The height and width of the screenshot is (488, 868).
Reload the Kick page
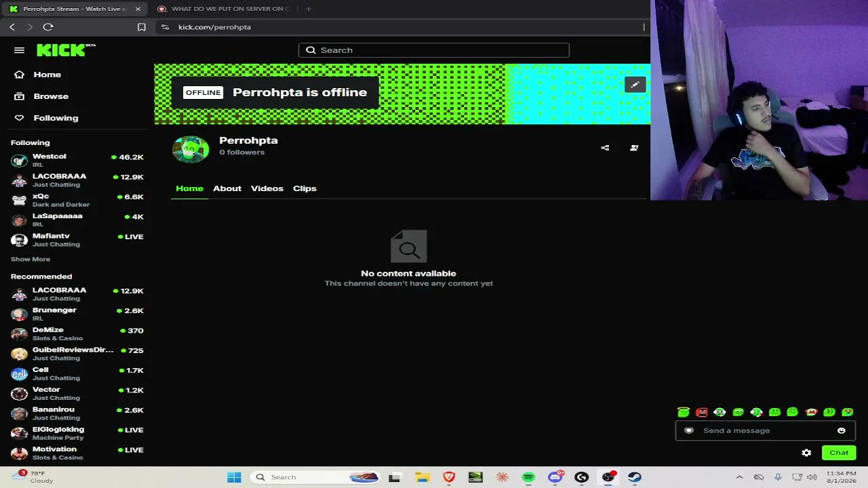coord(48,27)
